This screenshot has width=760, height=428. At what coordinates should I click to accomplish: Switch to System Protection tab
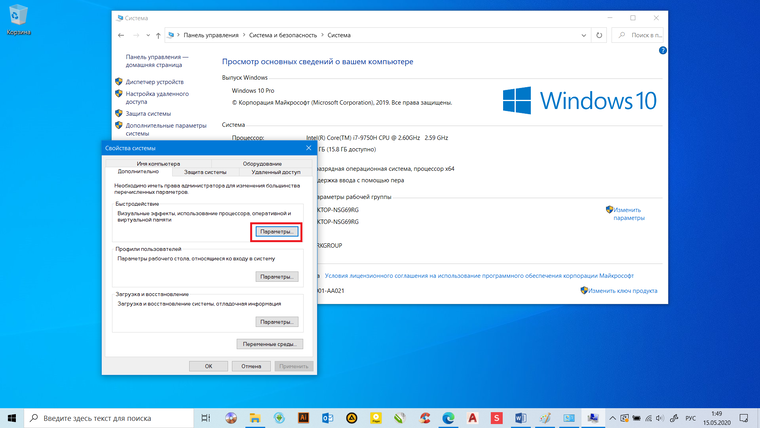[205, 172]
